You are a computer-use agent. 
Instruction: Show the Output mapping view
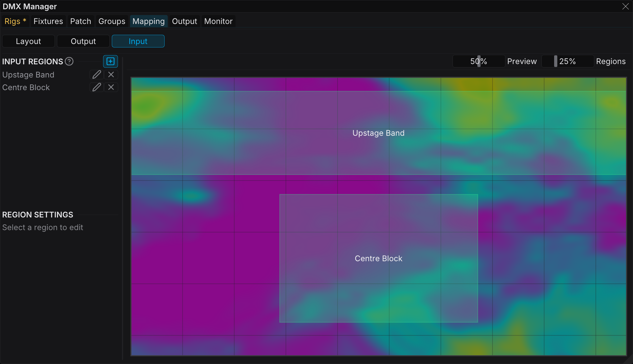(83, 41)
